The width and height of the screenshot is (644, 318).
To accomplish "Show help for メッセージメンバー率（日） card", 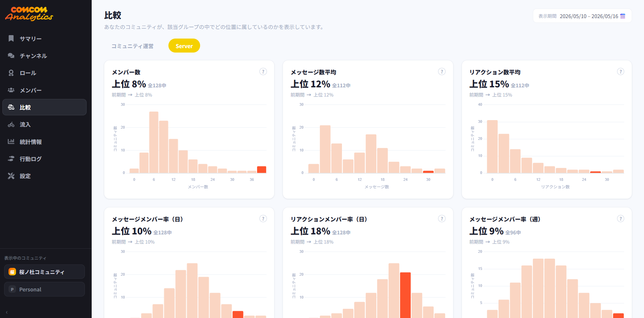I will click(x=263, y=219).
